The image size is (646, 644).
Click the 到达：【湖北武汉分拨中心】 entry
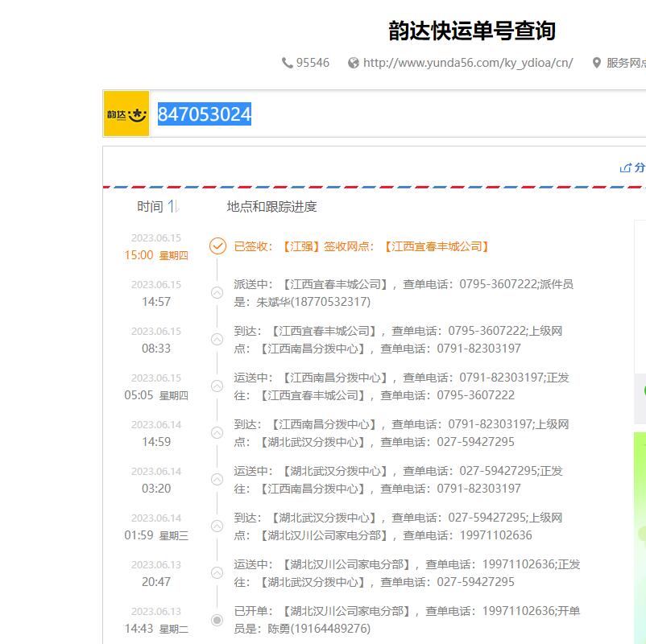click(399, 526)
